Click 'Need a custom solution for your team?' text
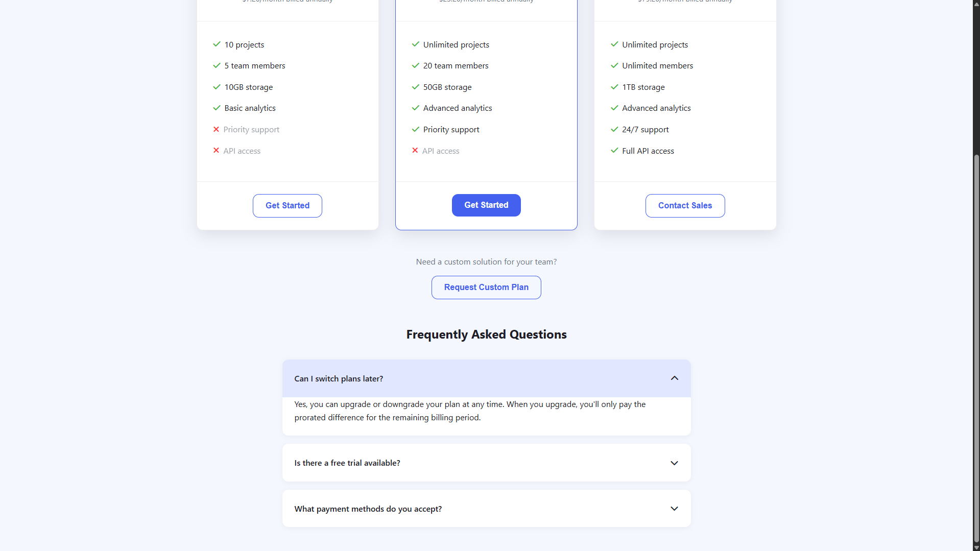This screenshot has height=551, width=980. pos(486,261)
